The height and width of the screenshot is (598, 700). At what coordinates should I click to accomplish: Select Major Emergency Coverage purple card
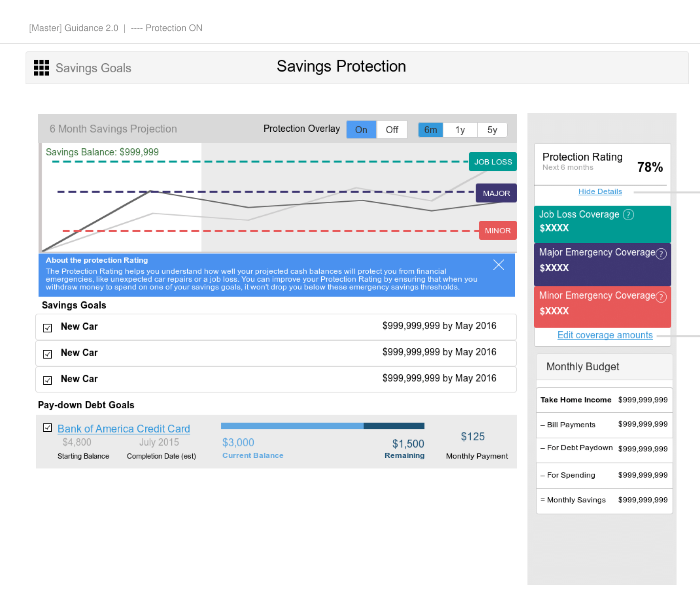coord(602,265)
